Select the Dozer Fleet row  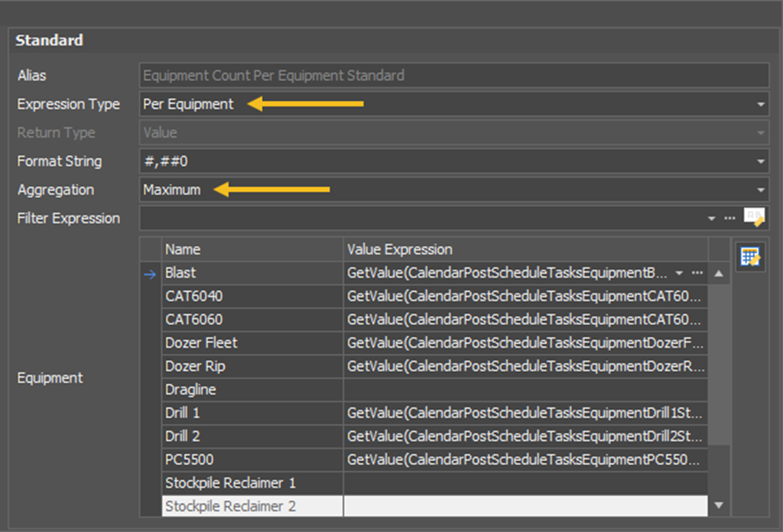pos(252,343)
